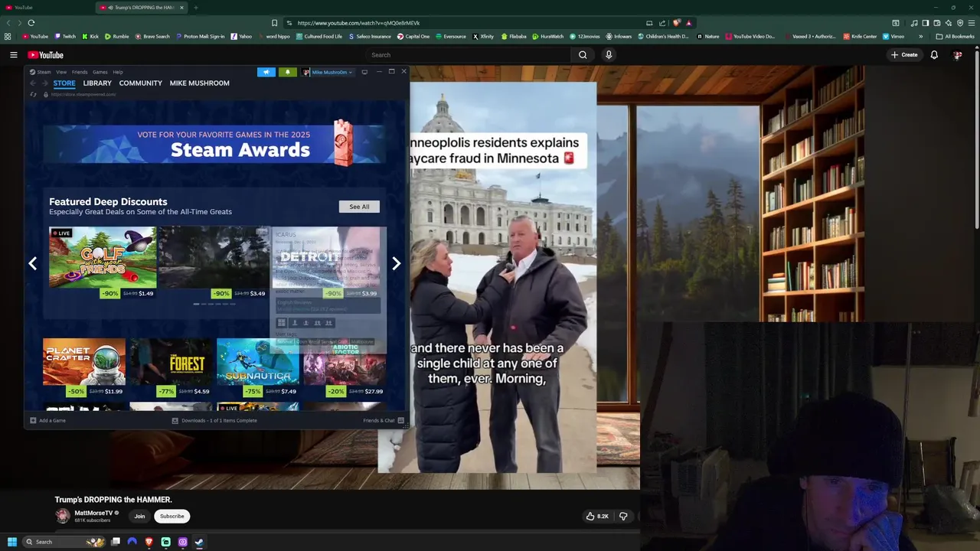Click Steam store reload icon
The image size is (980, 551).
tap(33, 94)
